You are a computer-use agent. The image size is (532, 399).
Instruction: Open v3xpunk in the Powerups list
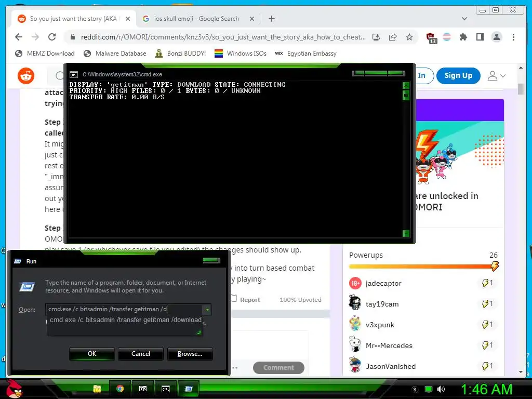point(380,325)
